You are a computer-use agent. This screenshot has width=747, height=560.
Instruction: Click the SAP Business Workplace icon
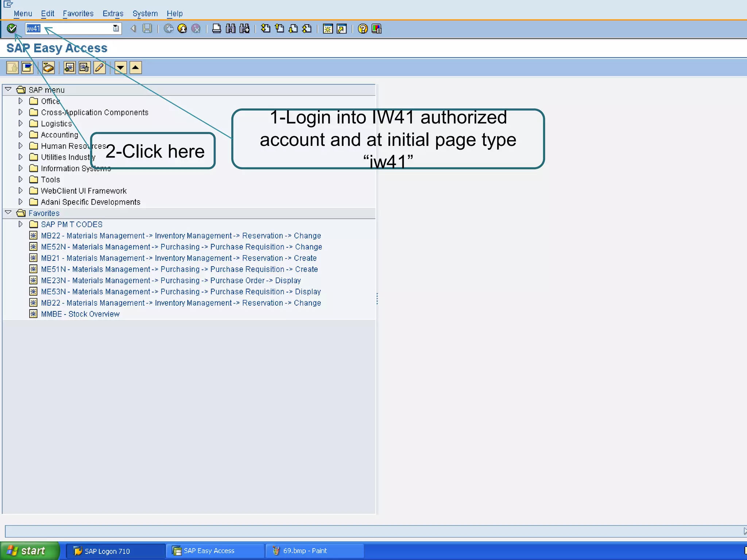[x=48, y=67]
